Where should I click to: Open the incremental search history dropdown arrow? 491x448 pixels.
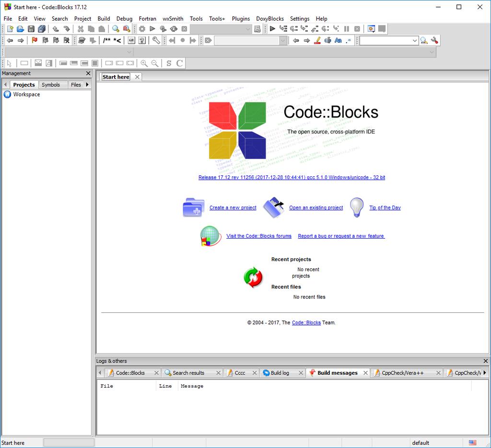tap(283, 41)
